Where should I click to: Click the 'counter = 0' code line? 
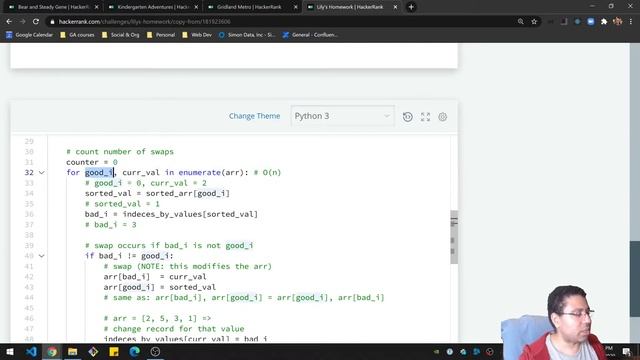pos(92,162)
